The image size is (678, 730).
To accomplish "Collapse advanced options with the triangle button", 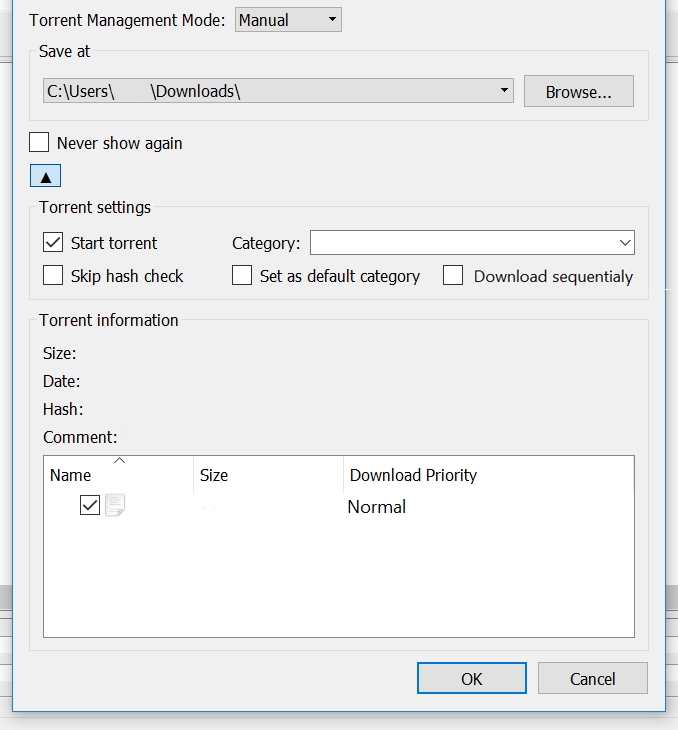I will [45, 176].
